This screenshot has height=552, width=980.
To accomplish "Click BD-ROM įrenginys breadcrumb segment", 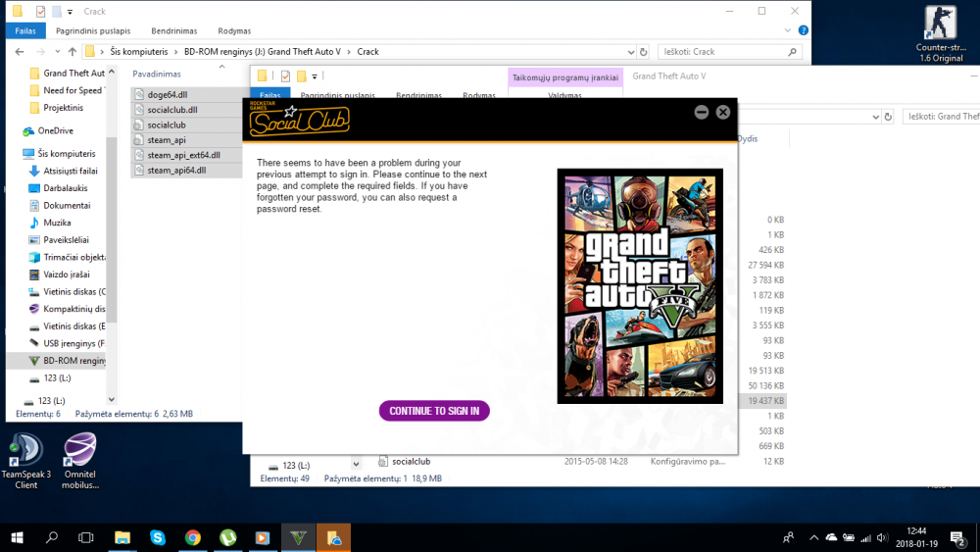I will (263, 52).
